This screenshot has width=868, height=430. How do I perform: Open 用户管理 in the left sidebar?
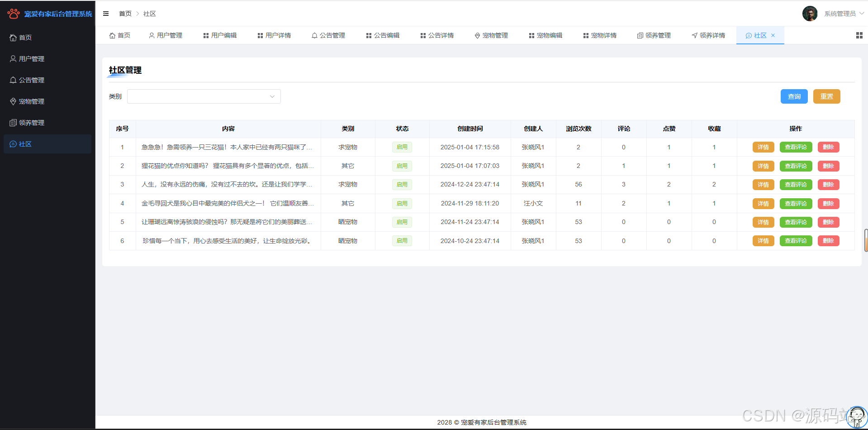(47, 59)
